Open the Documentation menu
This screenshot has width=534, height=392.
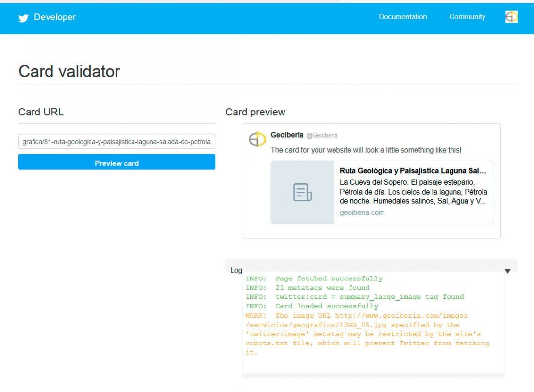[402, 16]
